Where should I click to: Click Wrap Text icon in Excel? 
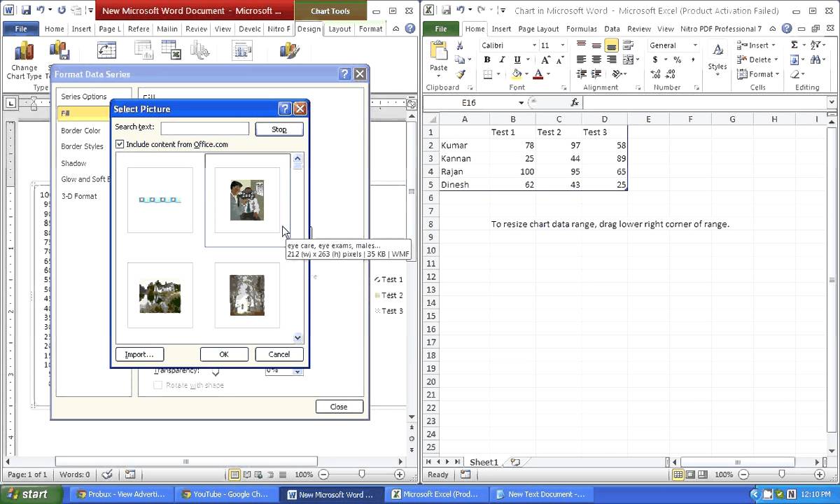(x=628, y=45)
